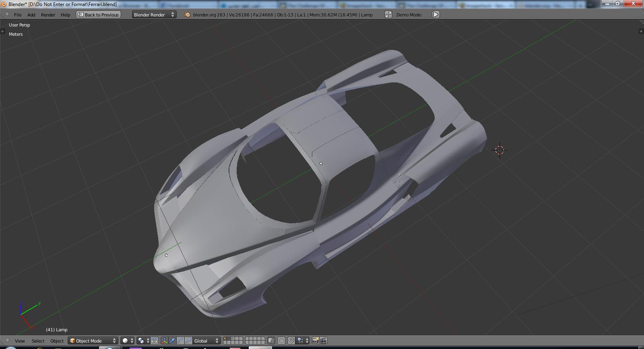644x349 pixels.
Task: Click the 'Ve:26186' vertex count stat
Action: pos(240,14)
